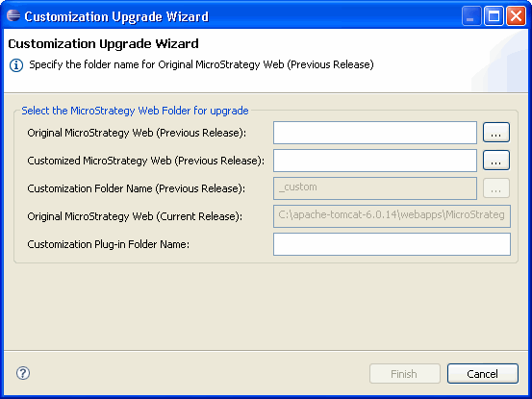Click the 'Customization Plug-in Folder Name:' label
Image resolution: width=532 pixels, height=399 pixels.
[x=109, y=244]
